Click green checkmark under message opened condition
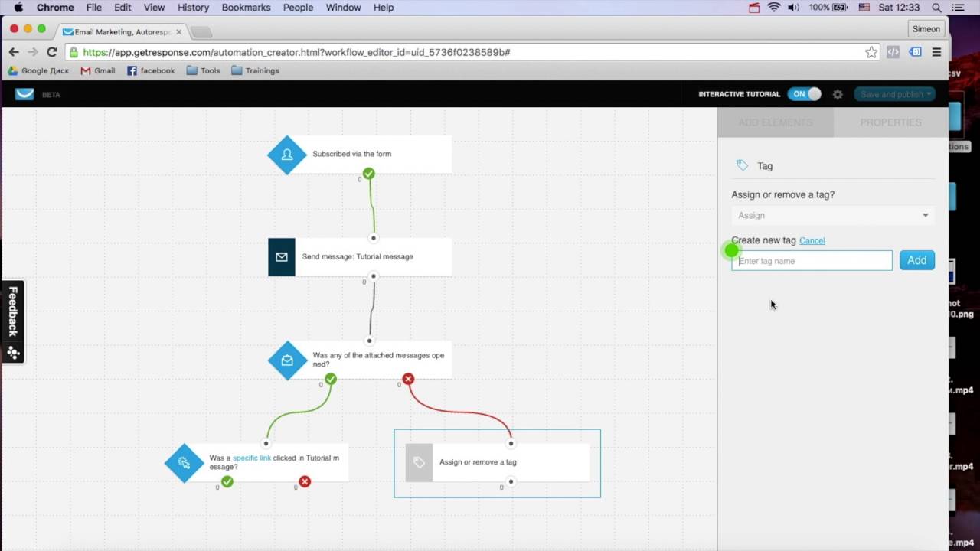The height and width of the screenshot is (551, 980). 331,379
